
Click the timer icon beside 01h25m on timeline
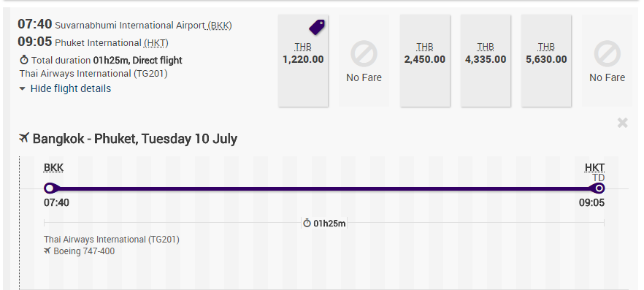pos(307,223)
